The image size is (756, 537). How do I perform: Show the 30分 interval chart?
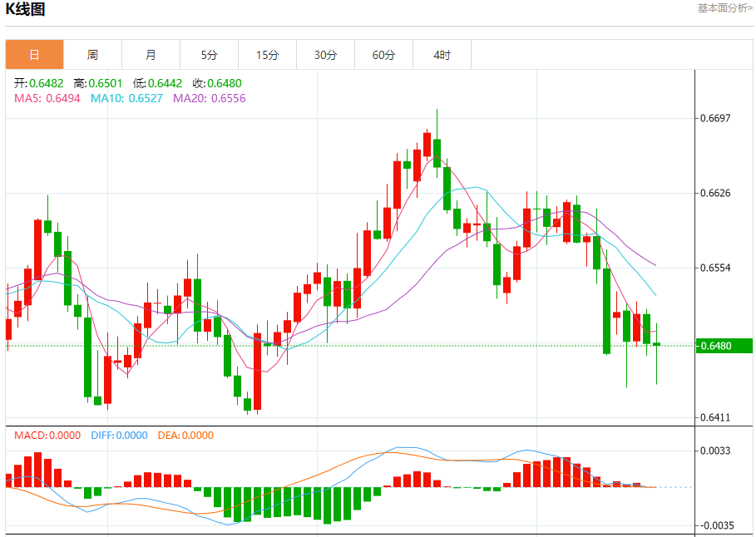325,55
